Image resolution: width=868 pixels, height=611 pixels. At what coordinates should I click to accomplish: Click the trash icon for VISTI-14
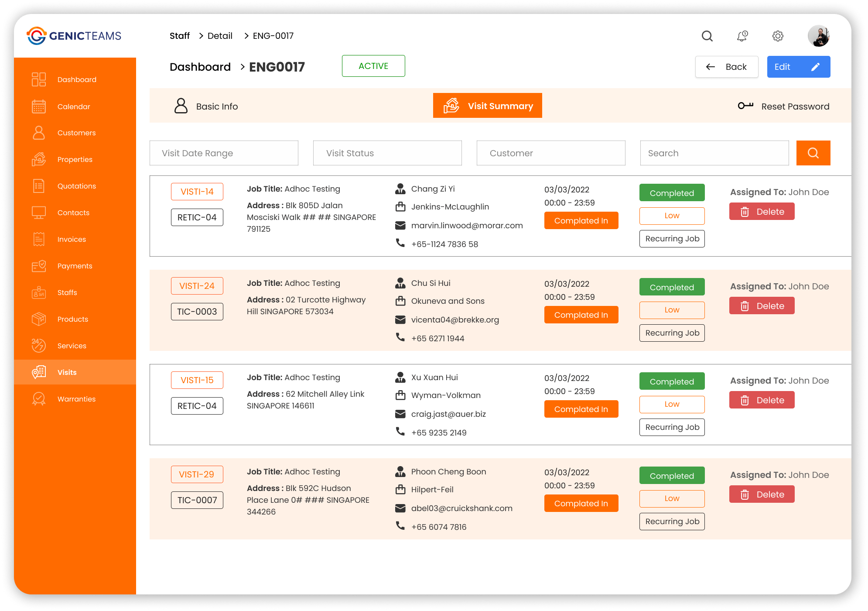point(745,212)
